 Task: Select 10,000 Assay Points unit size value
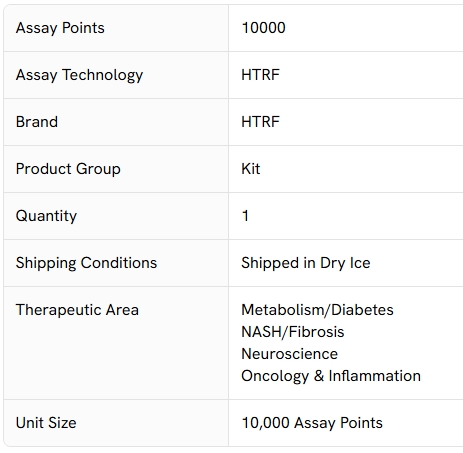312,423
